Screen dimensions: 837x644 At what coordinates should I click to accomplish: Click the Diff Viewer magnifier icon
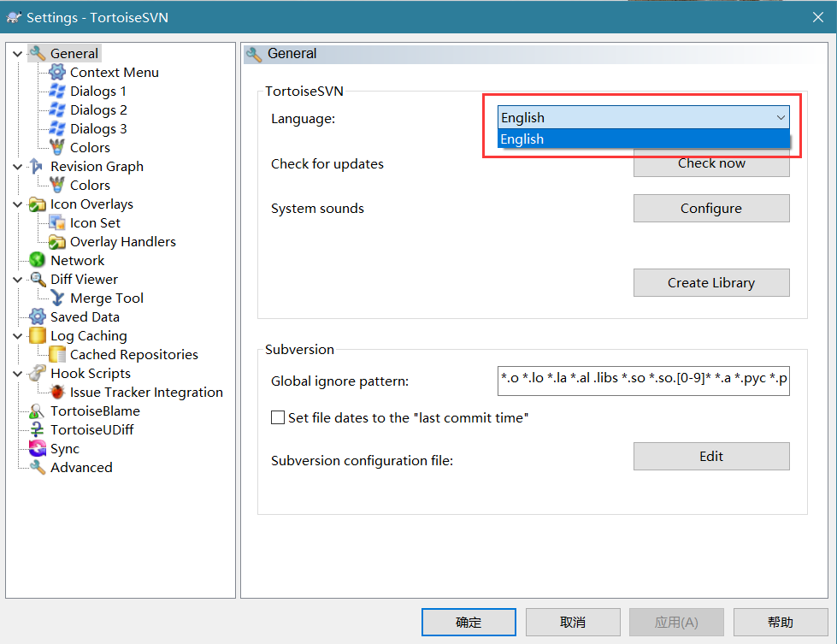click(38, 279)
